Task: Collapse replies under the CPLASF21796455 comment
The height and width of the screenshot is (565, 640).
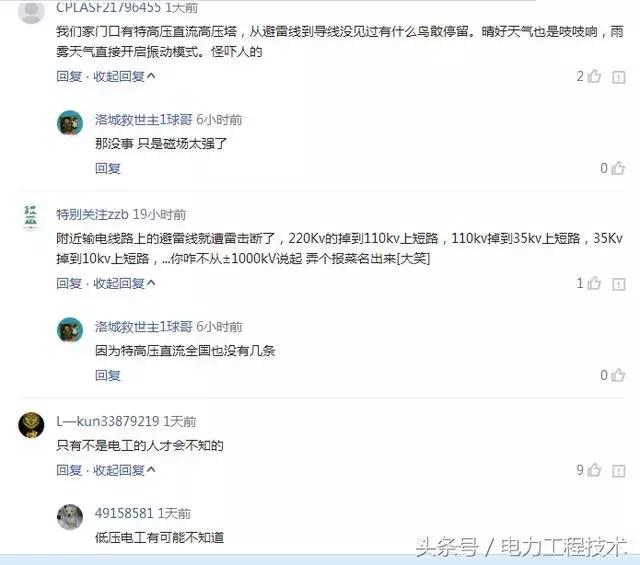Action: coord(124,76)
